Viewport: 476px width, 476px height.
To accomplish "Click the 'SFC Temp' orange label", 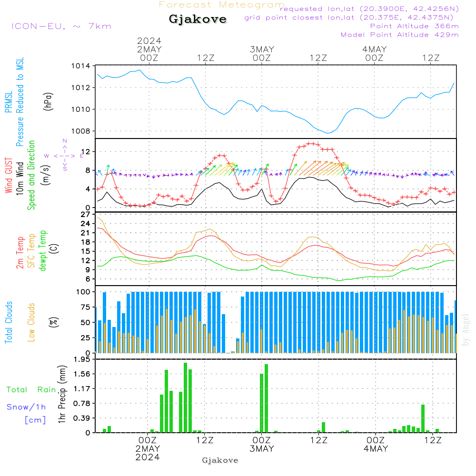I will tap(31, 251).
